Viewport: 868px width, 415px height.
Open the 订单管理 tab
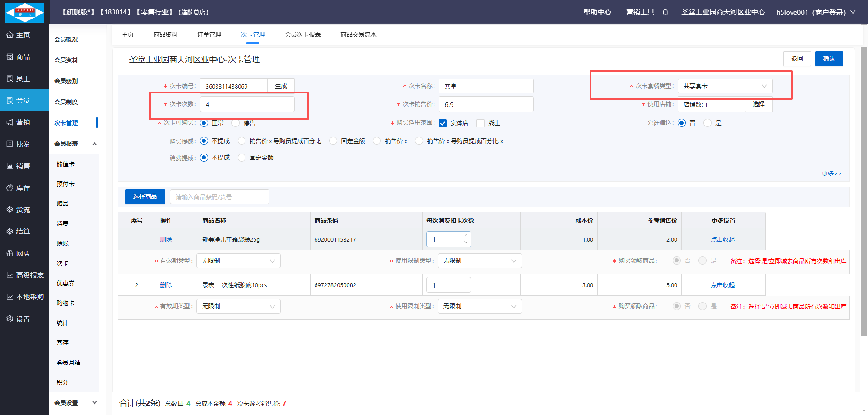tap(209, 34)
